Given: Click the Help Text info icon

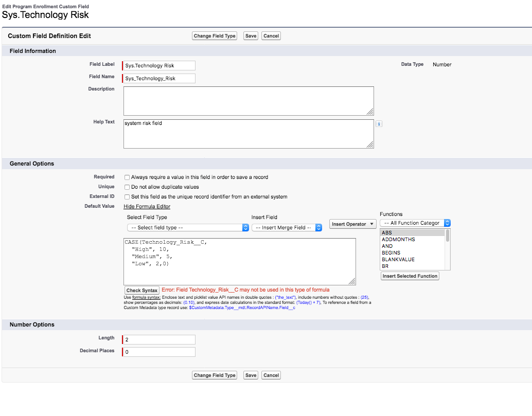Looking at the screenshot, I should [379, 124].
